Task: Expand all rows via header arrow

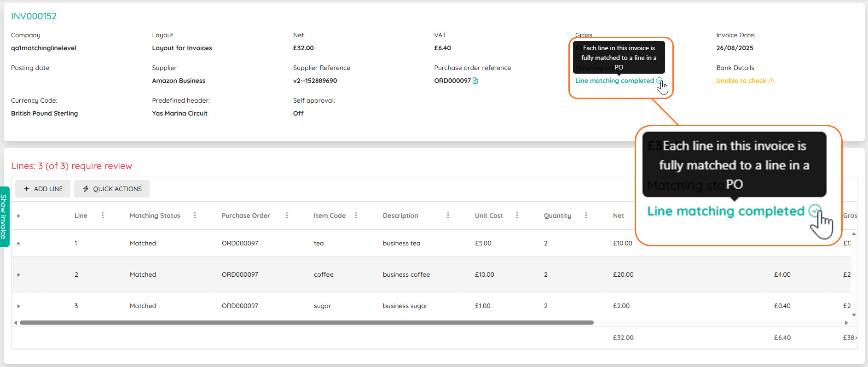Action: point(19,216)
